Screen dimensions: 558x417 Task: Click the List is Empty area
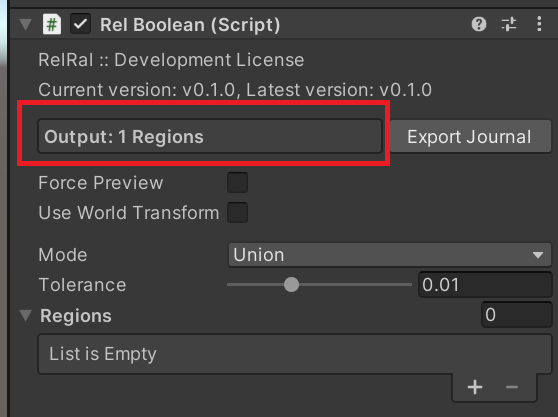295,354
